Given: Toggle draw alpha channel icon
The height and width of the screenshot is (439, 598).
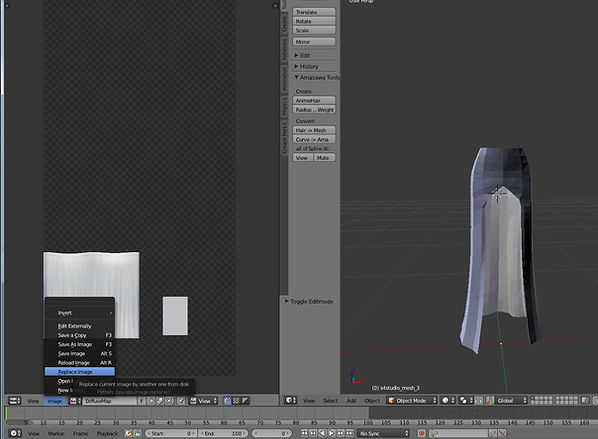Looking at the screenshot, I should click(245, 401).
